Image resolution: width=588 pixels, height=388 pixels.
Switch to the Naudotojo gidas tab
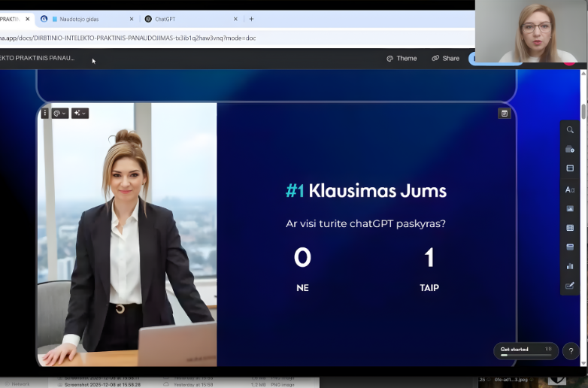(x=89, y=19)
